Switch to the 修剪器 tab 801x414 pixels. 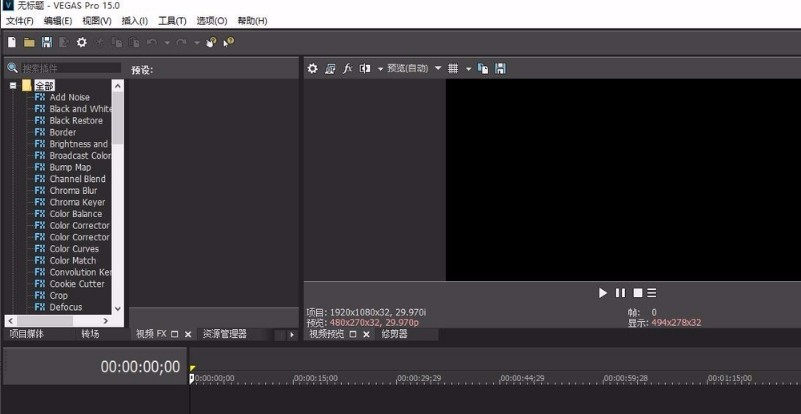(394, 334)
